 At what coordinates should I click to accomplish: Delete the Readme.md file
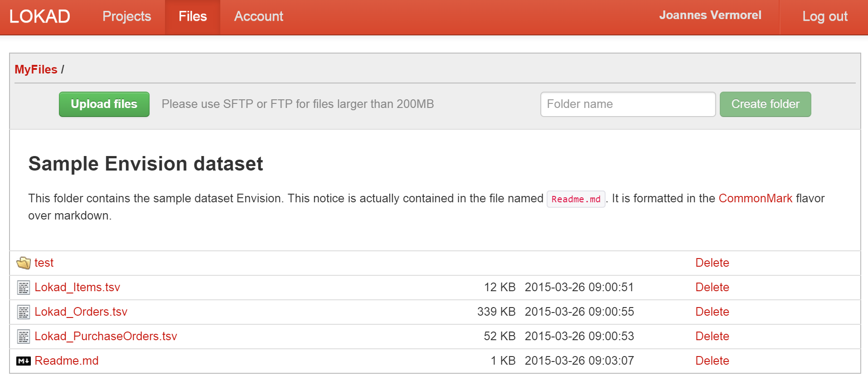[712, 361]
